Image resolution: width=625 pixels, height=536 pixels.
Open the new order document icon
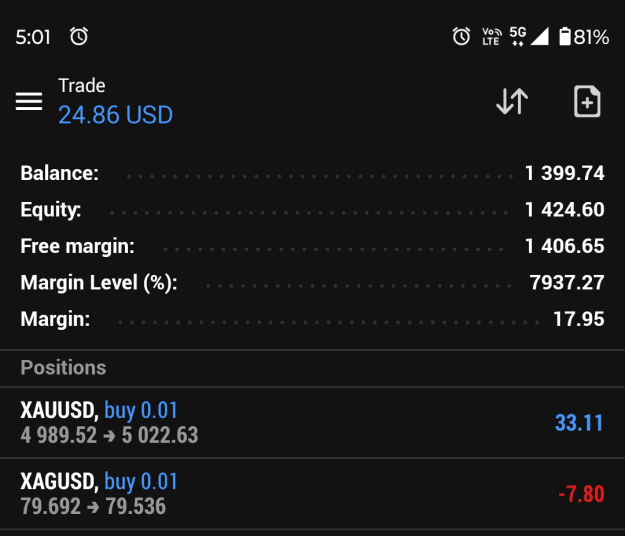coord(587,101)
